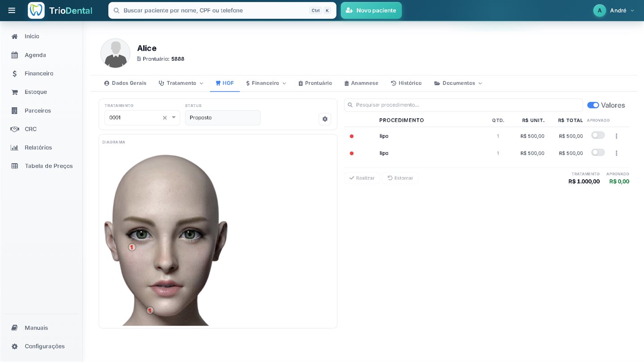Approve the first lipo procedure
This screenshot has height=362, width=644.
598,135
